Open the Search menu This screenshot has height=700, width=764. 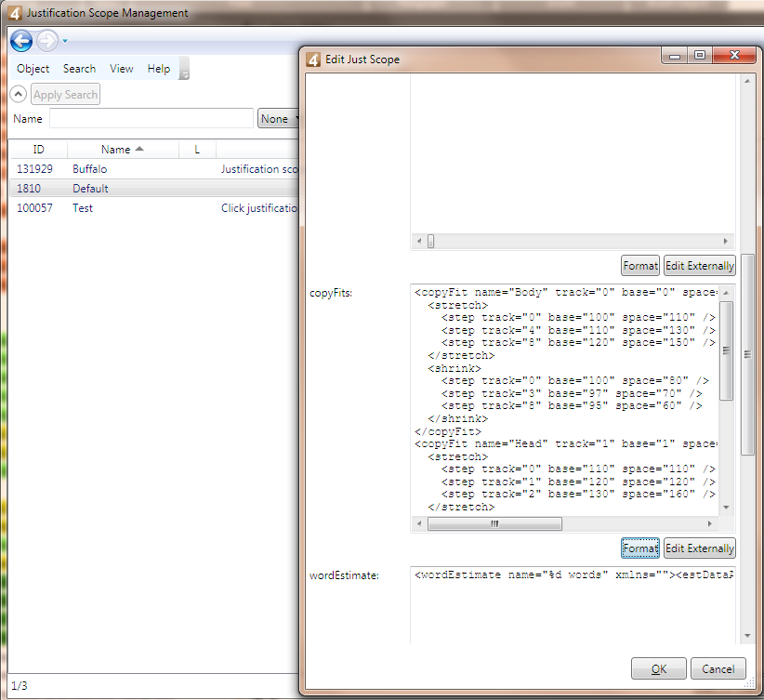click(79, 69)
